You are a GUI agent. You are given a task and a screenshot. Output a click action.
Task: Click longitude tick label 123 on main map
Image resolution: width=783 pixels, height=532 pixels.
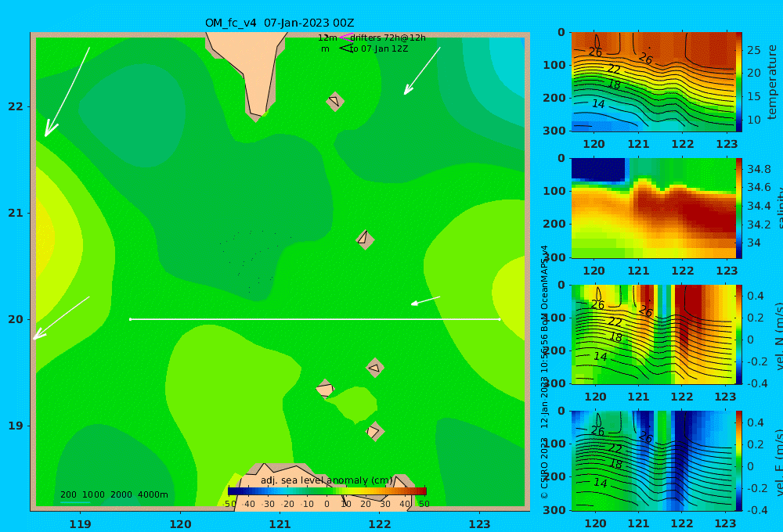480,524
